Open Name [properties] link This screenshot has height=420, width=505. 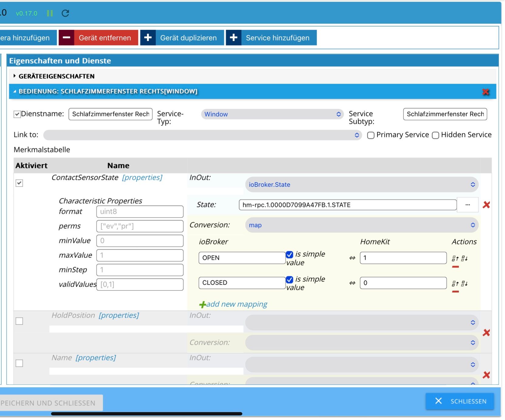pyautogui.click(x=96, y=357)
